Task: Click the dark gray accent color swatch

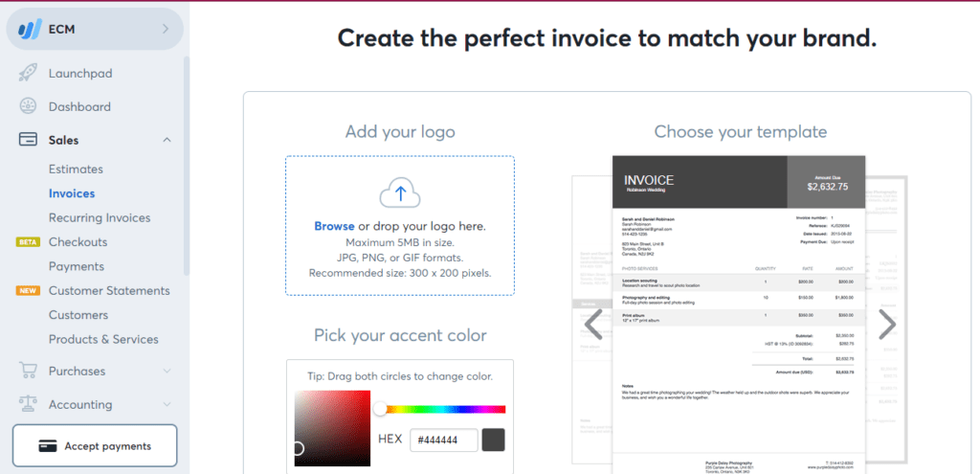Action: (494, 440)
